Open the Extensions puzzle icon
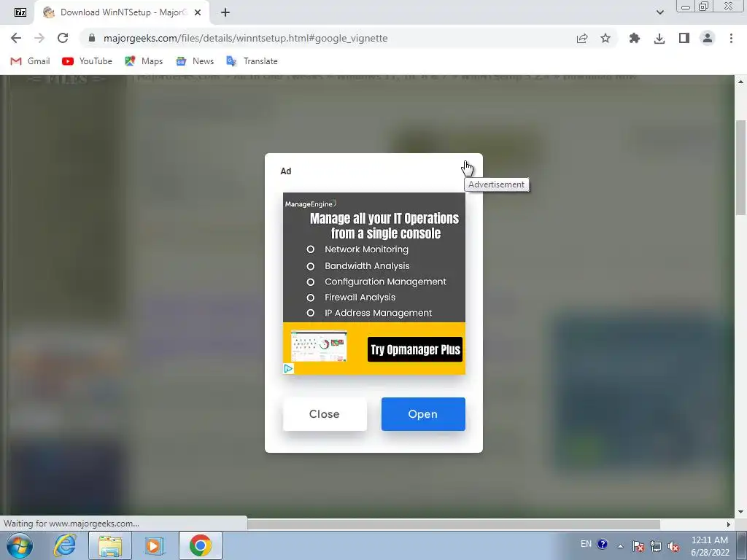Viewport: 747px width, 560px height. pos(635,38)
